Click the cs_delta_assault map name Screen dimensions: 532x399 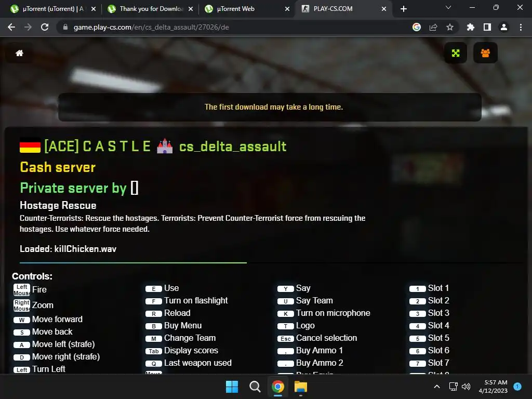tap(233, 147)
